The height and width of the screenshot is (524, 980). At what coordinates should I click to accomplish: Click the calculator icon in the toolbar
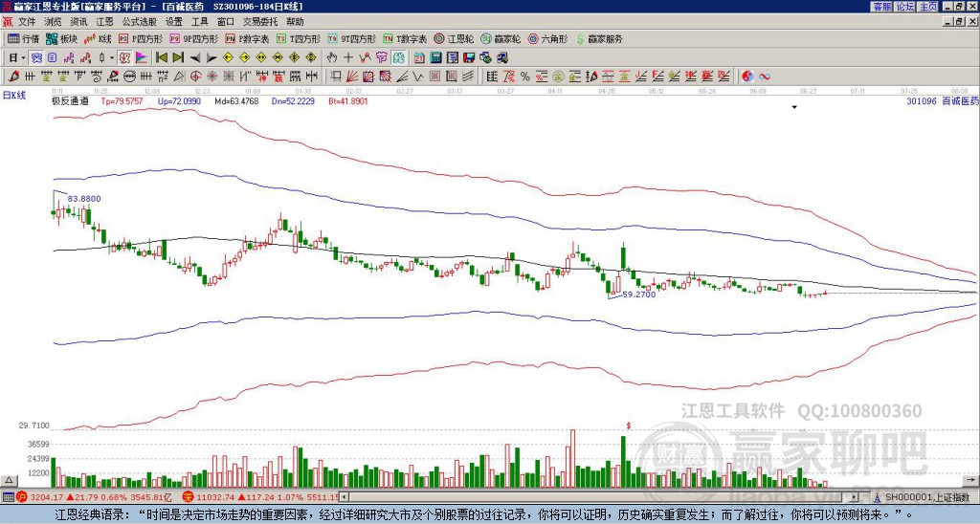[435, 58]
